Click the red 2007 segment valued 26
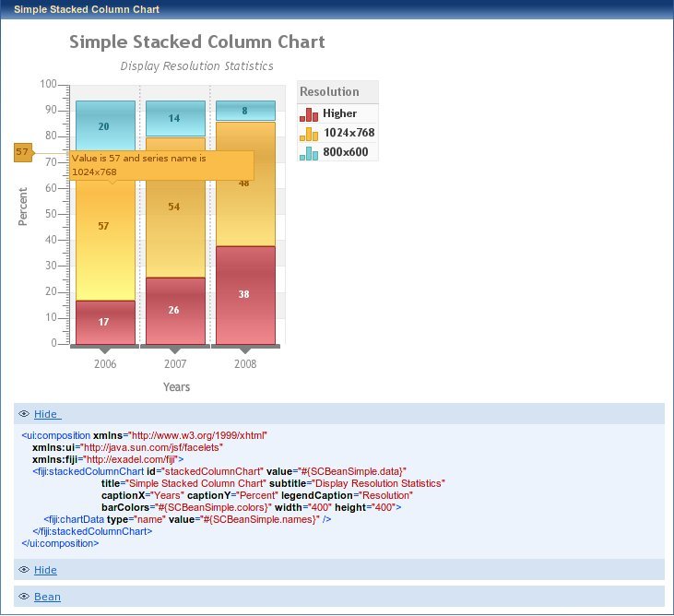This screenshot has height=616, width=674. point(175,311)
